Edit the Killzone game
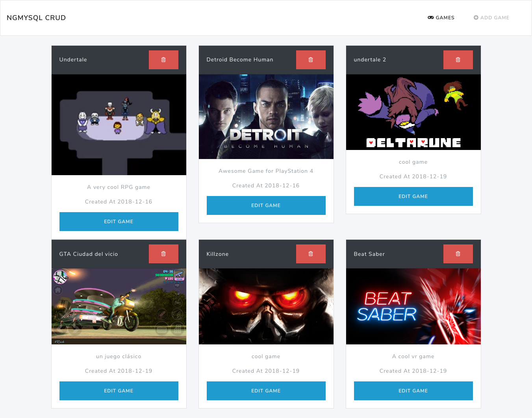 click(266, 391)
